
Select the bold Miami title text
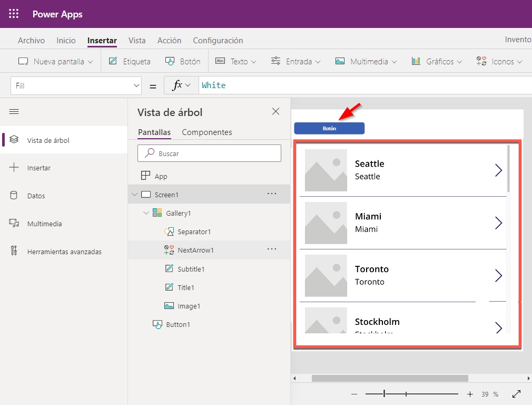368,216
